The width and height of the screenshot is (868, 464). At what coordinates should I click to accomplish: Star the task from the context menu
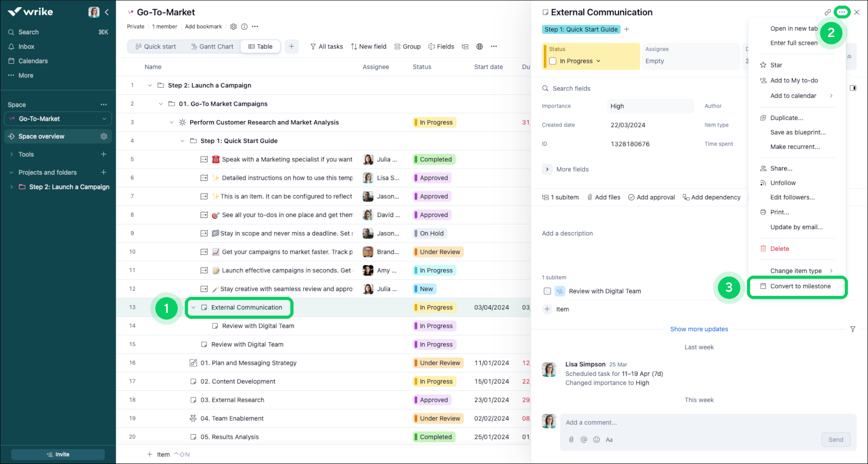pos(776,65)
